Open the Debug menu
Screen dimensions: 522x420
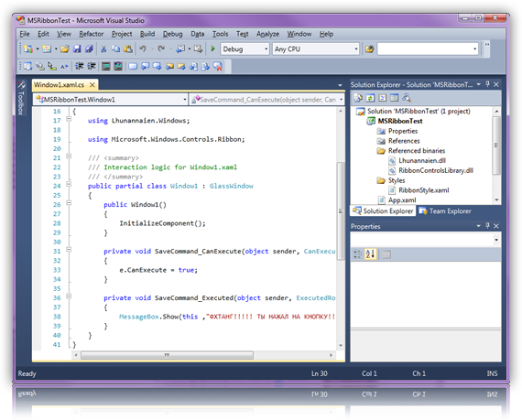(x=172, y=34)
